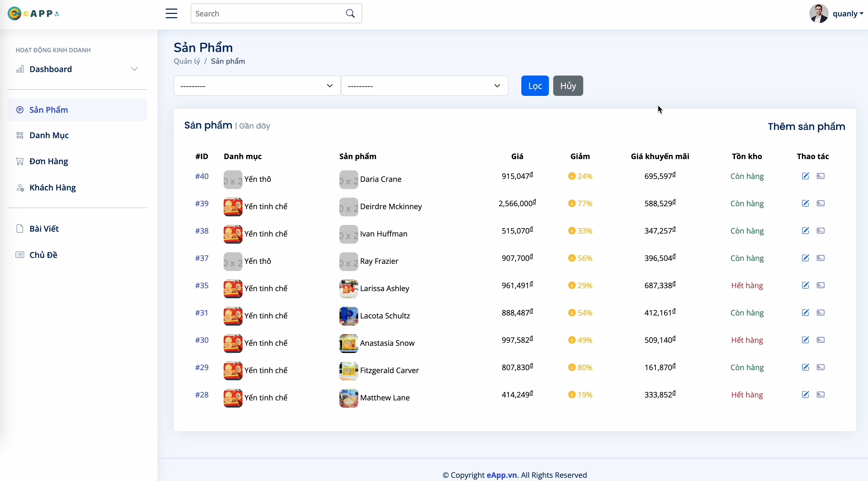Click the blue Lọc filter button
The width and height of the screenshot is (868, 481).
pos(535,86)
